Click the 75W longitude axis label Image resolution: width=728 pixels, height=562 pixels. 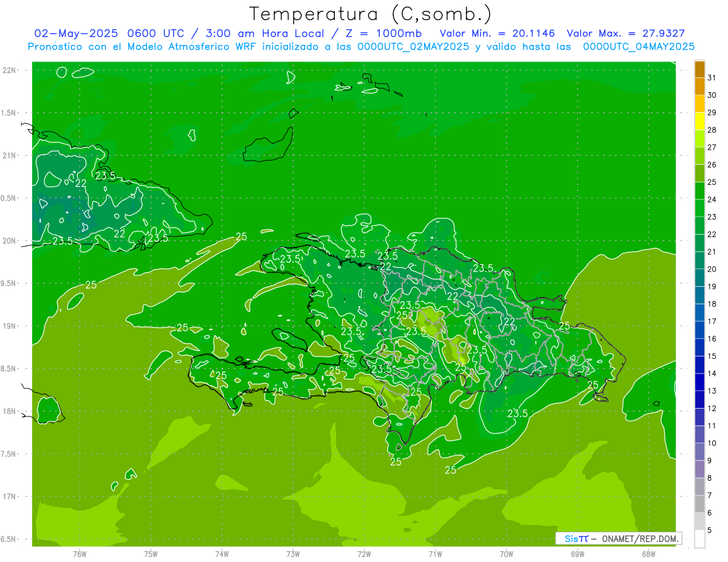pos(151,554)
